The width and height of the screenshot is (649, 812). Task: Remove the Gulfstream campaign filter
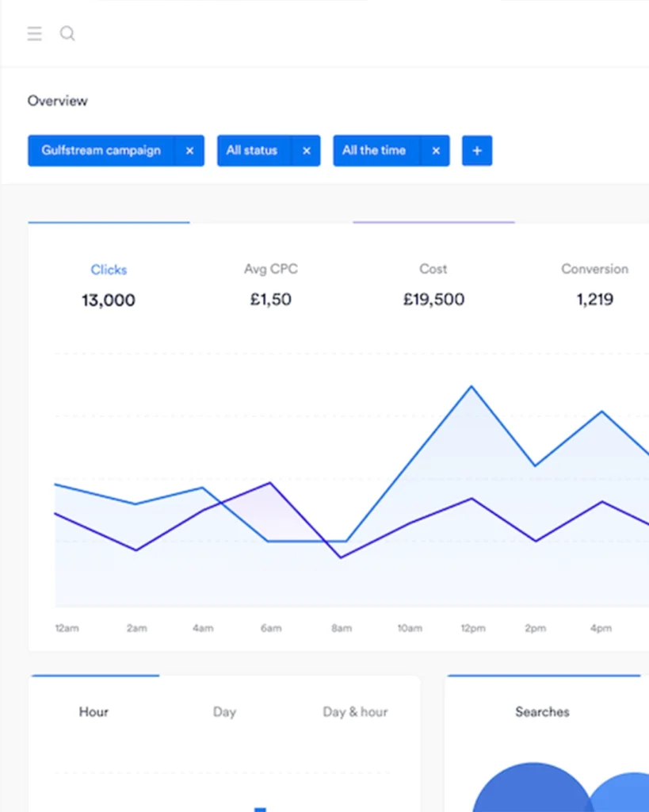[x=189, y=151]
